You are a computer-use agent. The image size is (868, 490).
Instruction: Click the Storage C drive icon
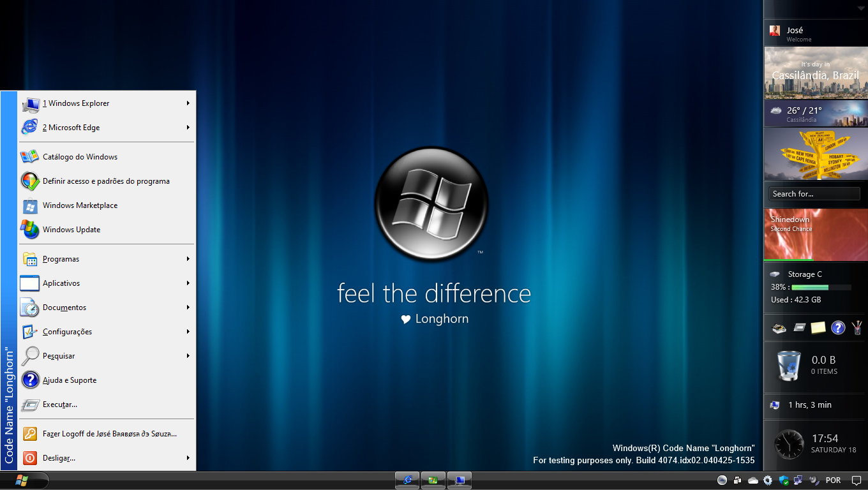(775, 274)
